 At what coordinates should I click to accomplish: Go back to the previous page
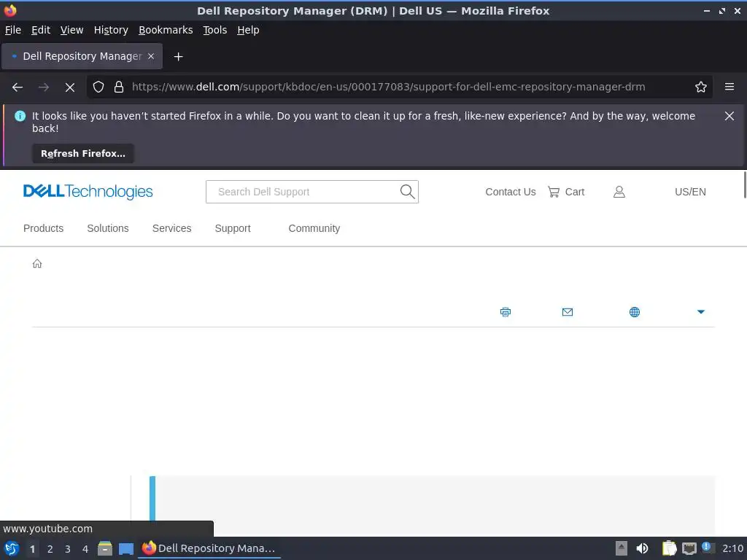(x=18, y=87)
